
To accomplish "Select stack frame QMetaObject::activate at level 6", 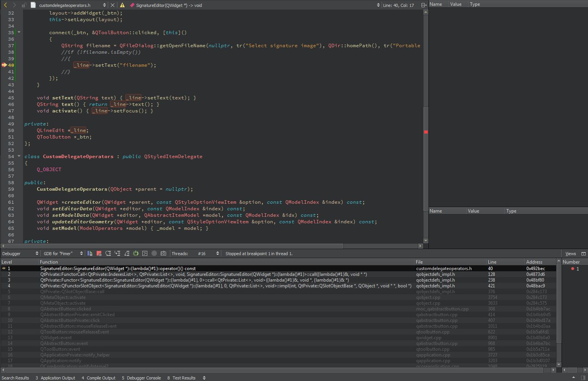I will click(x=278, y=297).
